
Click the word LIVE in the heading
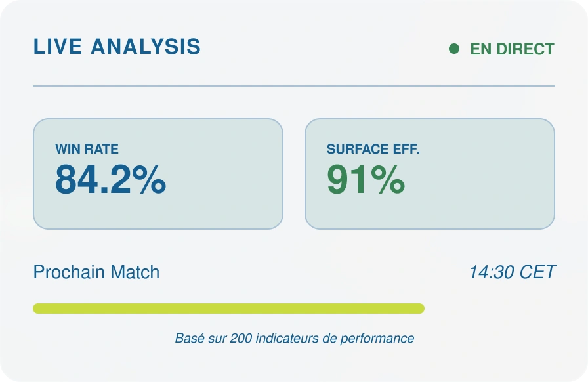click(x=58, y=47)
